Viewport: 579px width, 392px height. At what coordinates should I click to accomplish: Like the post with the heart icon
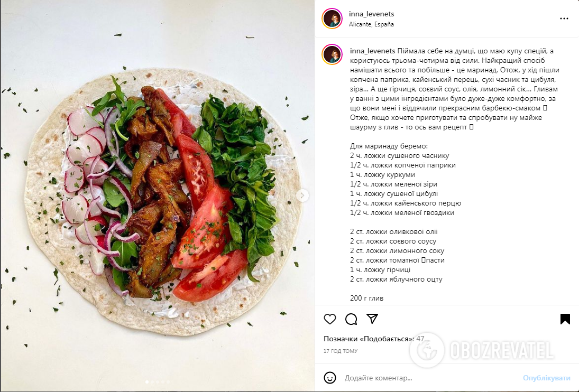(330, 319)
